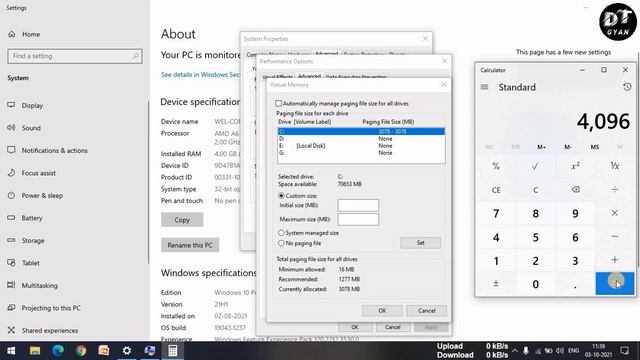The width and height of the screenshot is (640, 360).
Task: Click the Find a setting search box
Action: [x=75, y=56]
